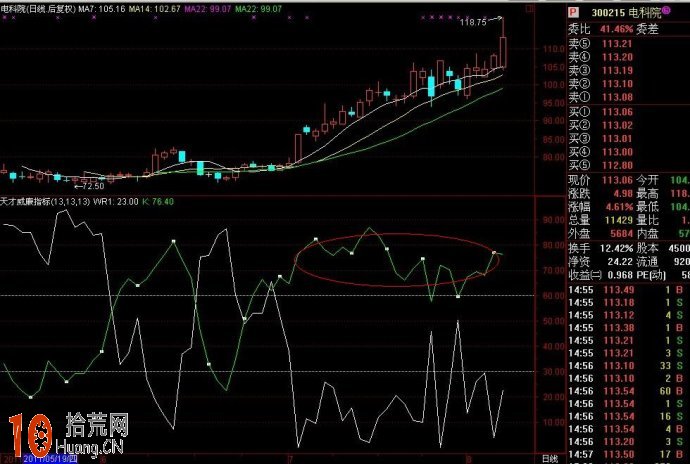The width and height of the screenshot is (690, 464).
Task: Select the 卖① 113.08 ask row
Action: click(x=600, y=97)
